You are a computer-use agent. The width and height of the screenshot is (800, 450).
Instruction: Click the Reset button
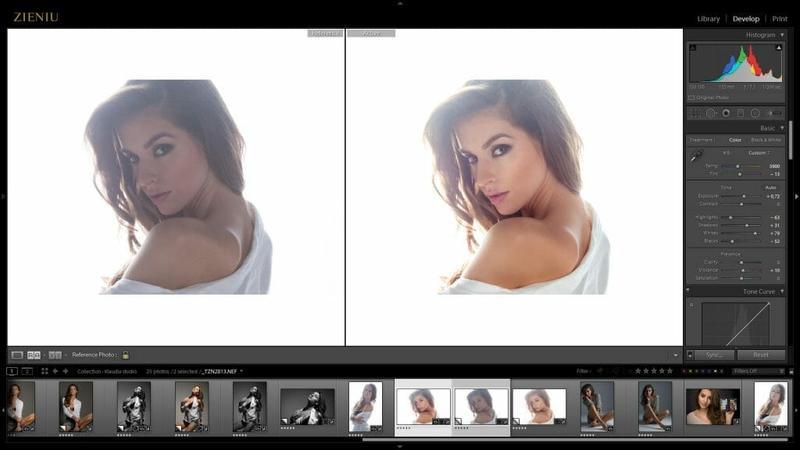tap(761, 355)
